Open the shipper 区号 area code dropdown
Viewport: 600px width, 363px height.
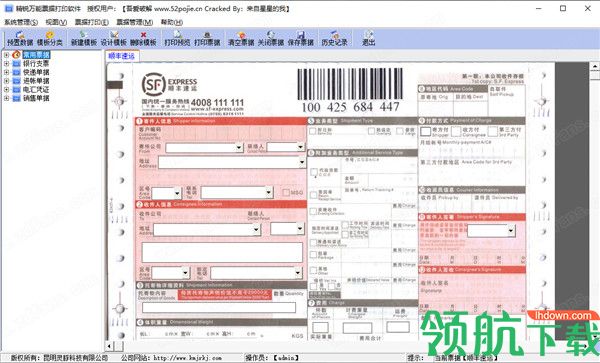point(177,194)
